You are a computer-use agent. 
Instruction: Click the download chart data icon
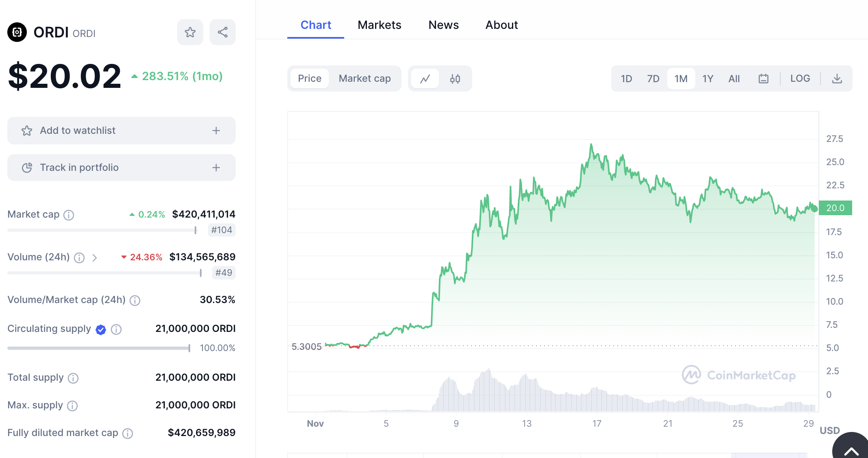tap(837, 79)
